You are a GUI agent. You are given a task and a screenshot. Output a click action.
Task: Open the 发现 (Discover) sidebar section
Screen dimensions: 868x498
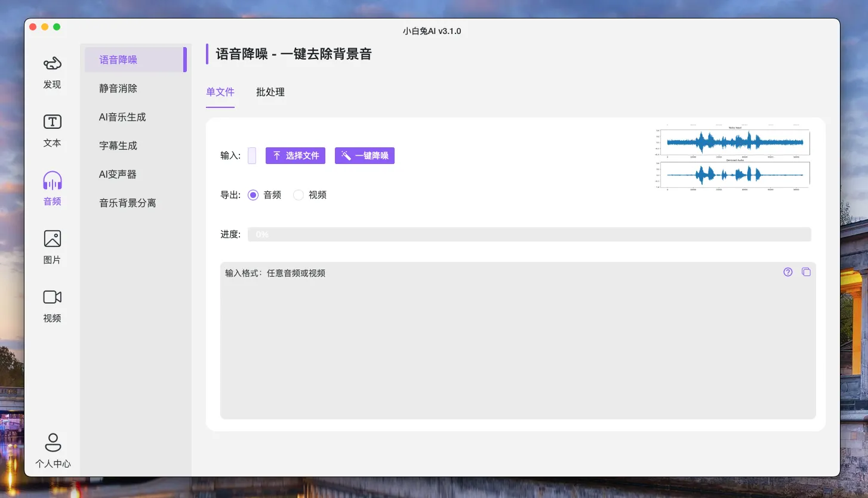(53, 72)
